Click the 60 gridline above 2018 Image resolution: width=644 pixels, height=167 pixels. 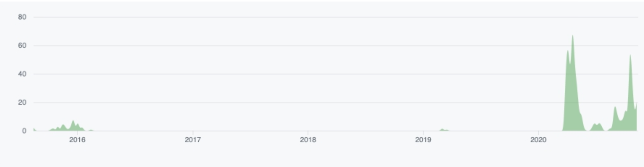[x=308, y=45]
